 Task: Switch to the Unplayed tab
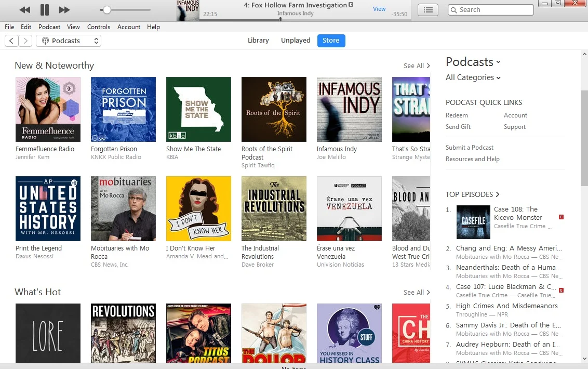point(296,40)
